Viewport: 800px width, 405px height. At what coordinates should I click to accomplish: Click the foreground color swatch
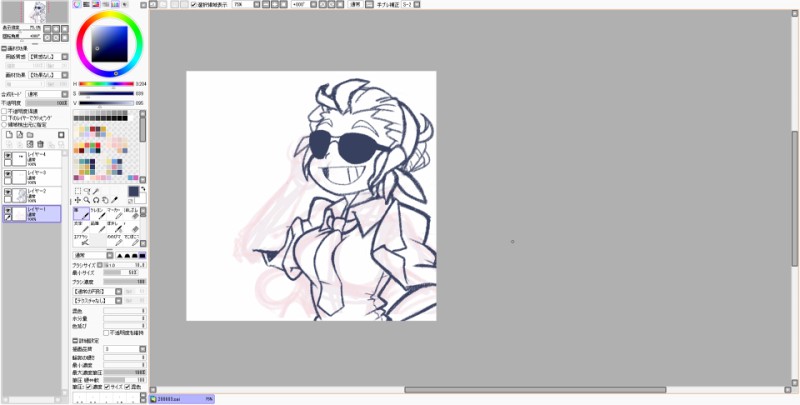click(133, 191)
